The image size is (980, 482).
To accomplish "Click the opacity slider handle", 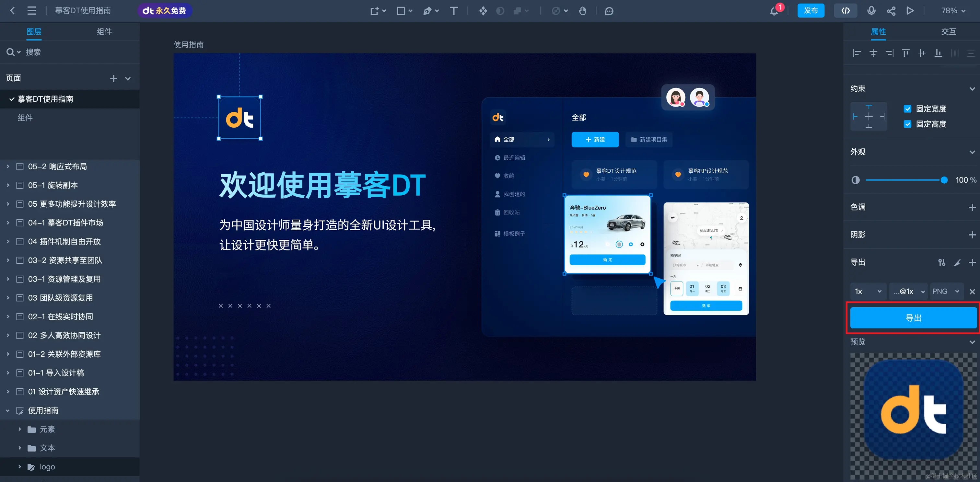I will pyautogui.click(x=944, y=180).
